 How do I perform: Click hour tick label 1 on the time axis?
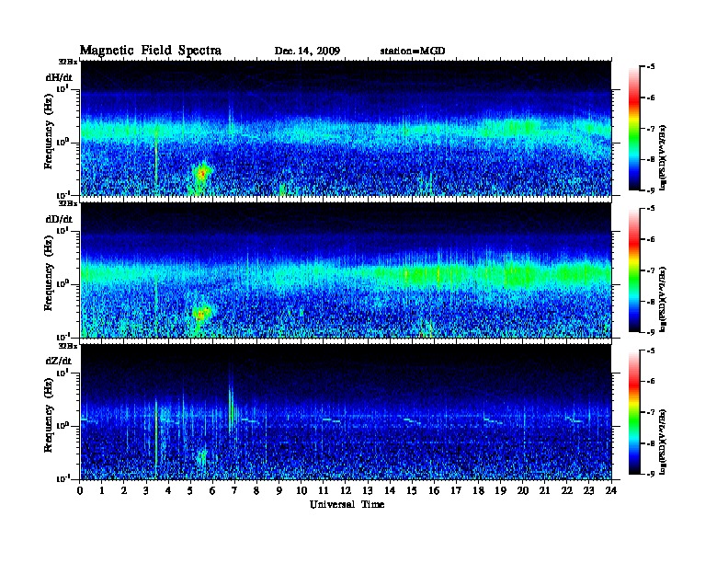(x=102, y=490)
